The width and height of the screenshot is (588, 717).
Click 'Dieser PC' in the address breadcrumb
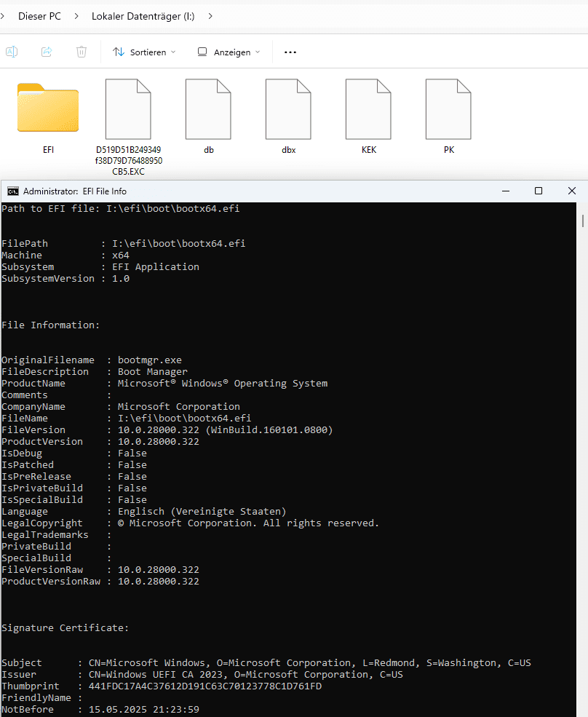[39, 16]
